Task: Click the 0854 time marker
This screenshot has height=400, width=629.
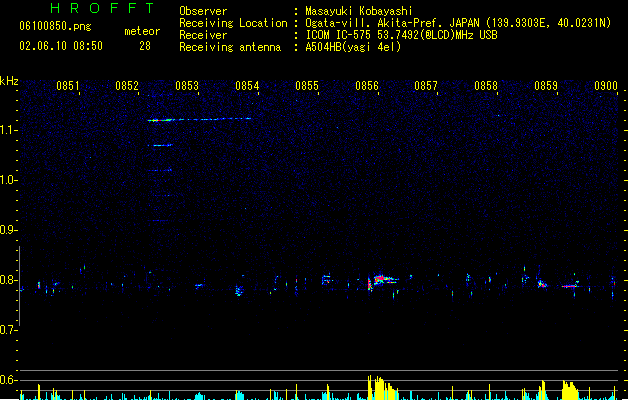Action: coord(247,86)
